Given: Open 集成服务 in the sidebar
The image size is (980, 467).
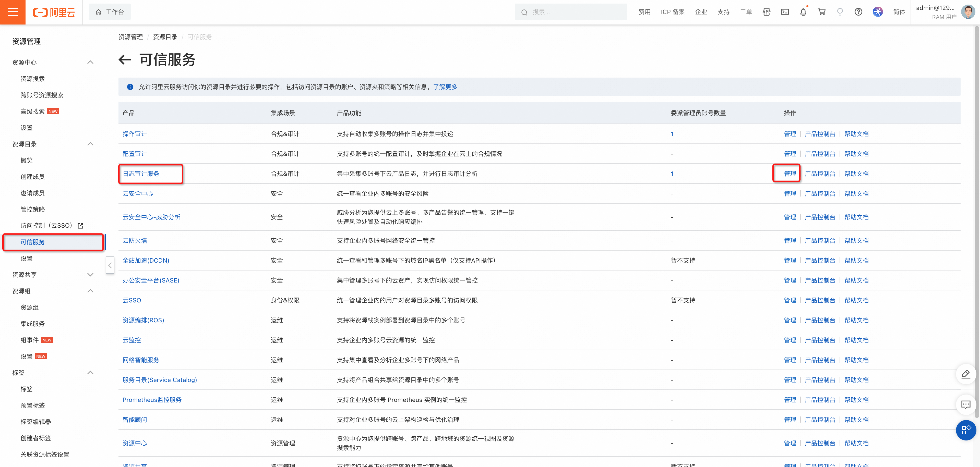Looking at the screenshot, I should [33, 324].
